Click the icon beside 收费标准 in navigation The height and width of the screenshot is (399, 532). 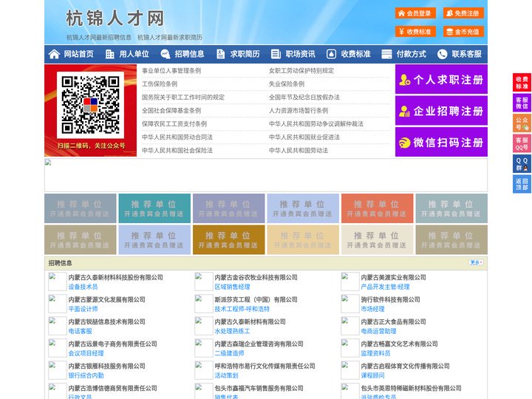pos(332,54)
